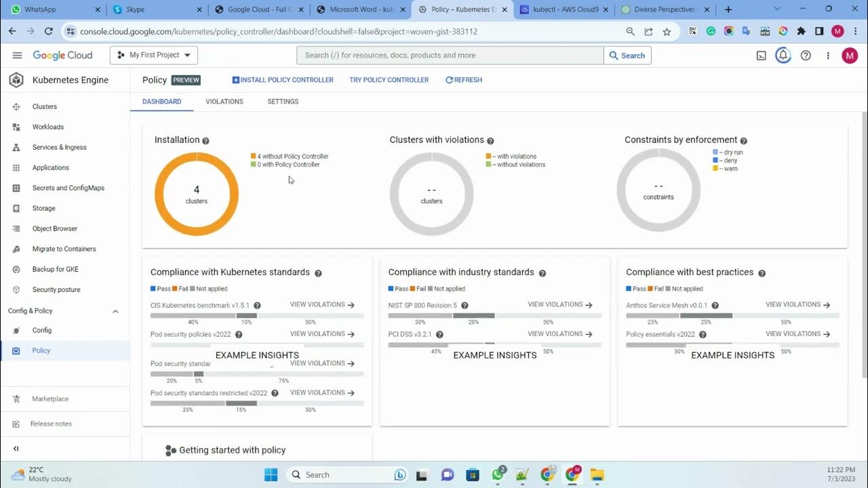The width and height of the screenshot is (868, 488).
Task: Click the Refresh button
Action: 464,80
